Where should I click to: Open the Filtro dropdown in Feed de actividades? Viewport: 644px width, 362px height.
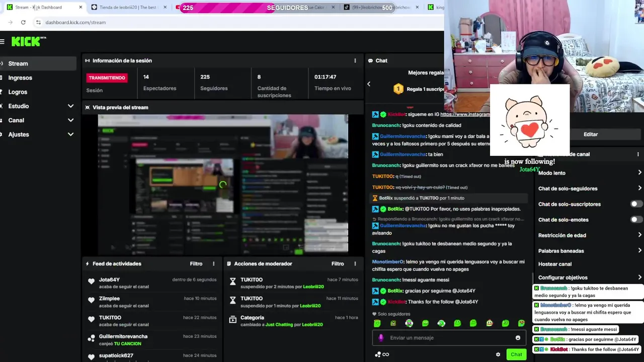(x=196, y=263)
